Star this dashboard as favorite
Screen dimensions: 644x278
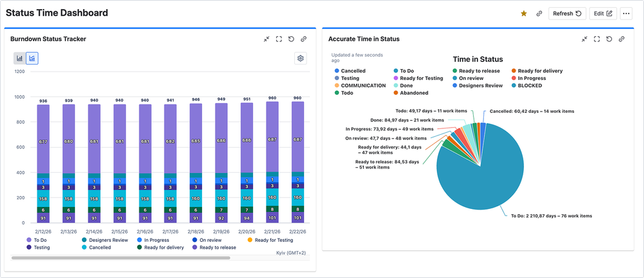[x=524, y=14]
